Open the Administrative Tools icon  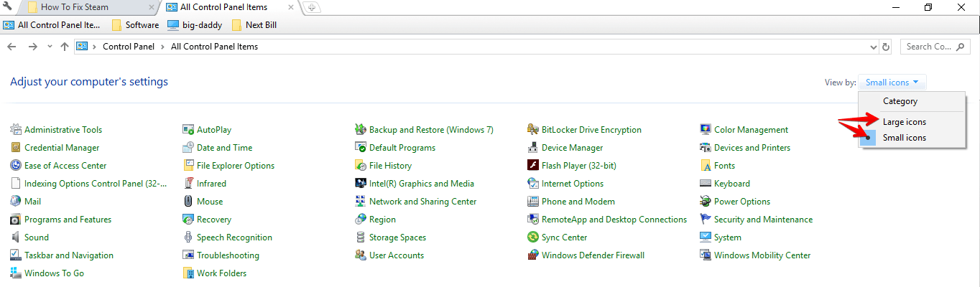click(x=16, y=130)
